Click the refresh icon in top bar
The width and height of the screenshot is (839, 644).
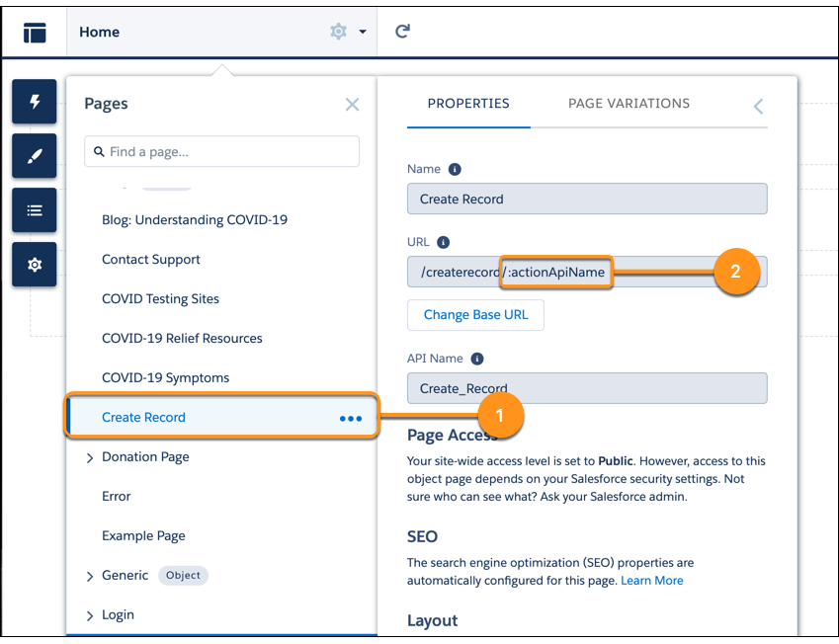402,32
